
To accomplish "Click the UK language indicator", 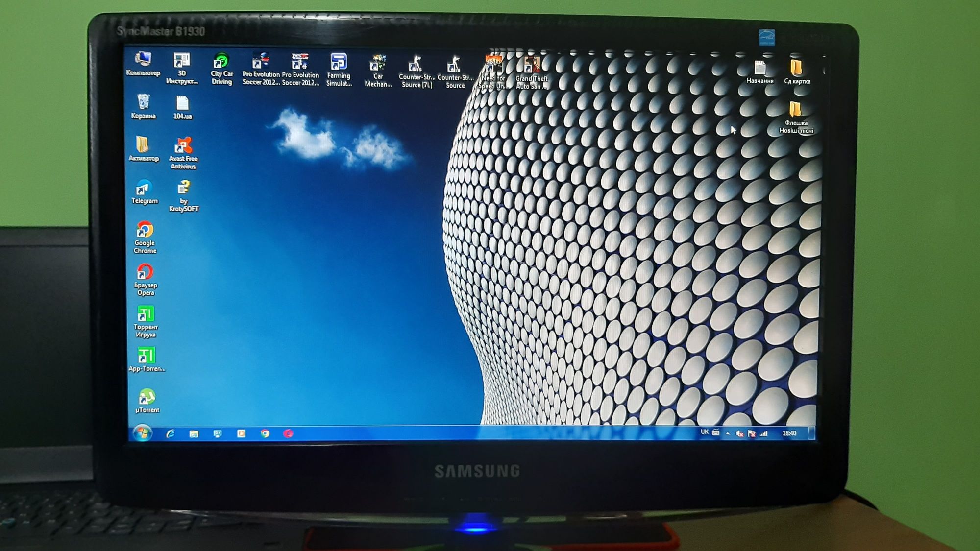I will pyautogui.click(x=705, y=432).
